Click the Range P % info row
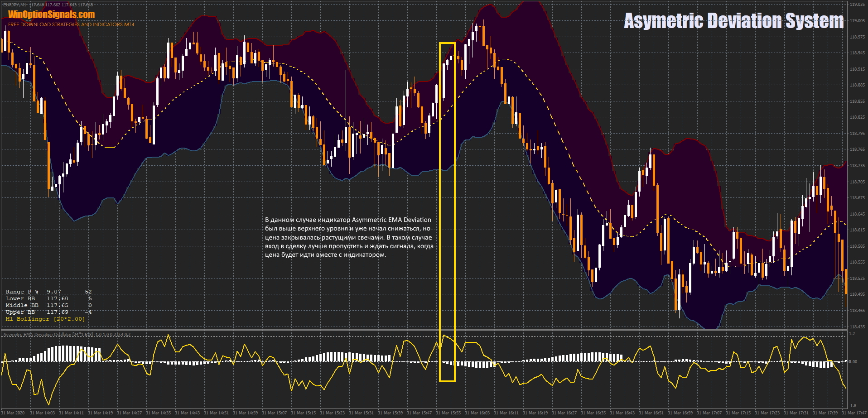 [48, 292]
